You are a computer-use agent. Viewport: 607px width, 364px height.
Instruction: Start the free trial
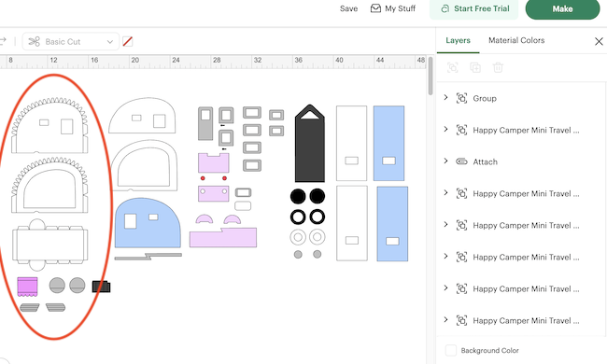[x=474, y=9]
